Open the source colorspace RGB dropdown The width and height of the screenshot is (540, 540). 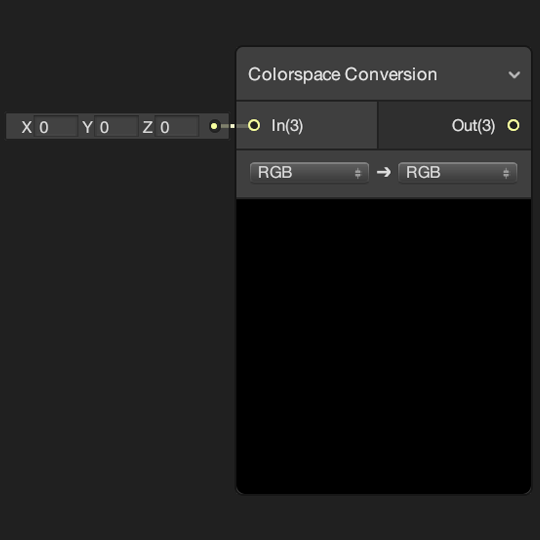coord(309,173)
